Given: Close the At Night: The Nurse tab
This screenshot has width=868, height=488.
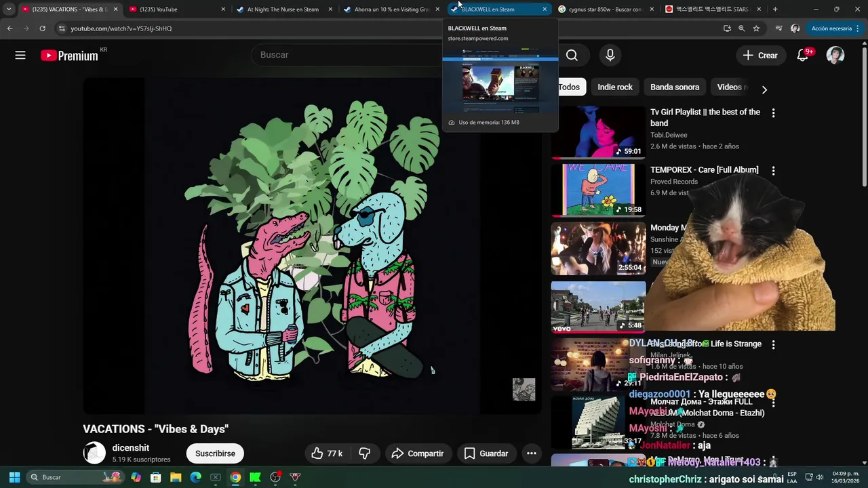Looking at the screenshot, I should 330,9.
